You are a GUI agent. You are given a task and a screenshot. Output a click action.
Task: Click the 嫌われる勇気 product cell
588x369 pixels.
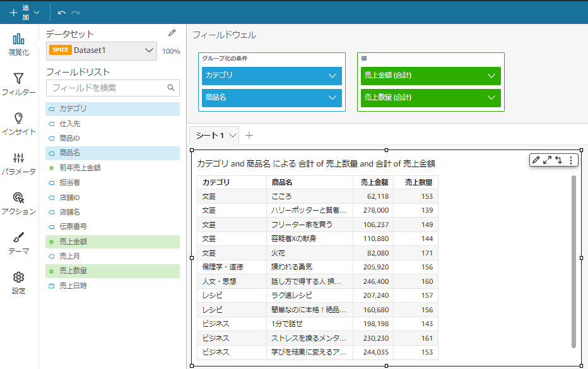310,267
